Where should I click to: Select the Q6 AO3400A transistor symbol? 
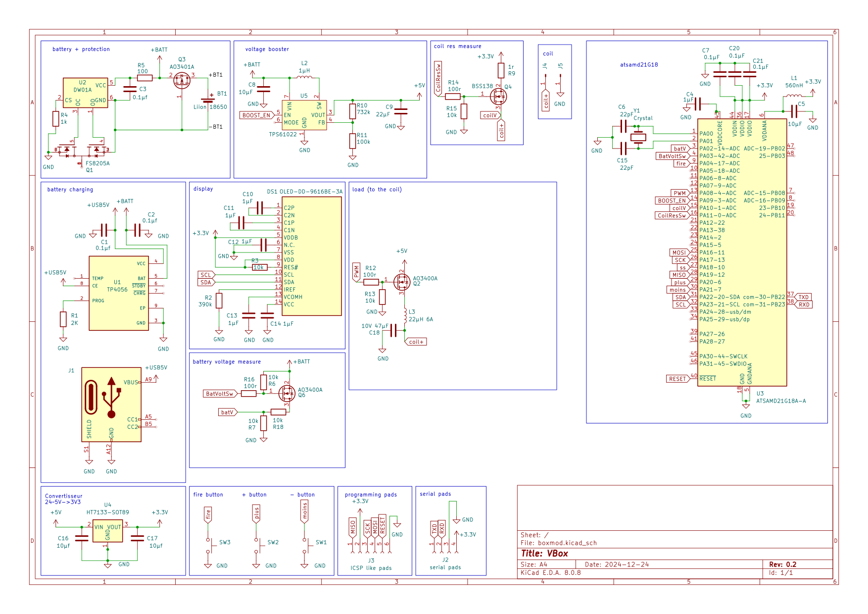pyautogui.click(x=286, y=393)
